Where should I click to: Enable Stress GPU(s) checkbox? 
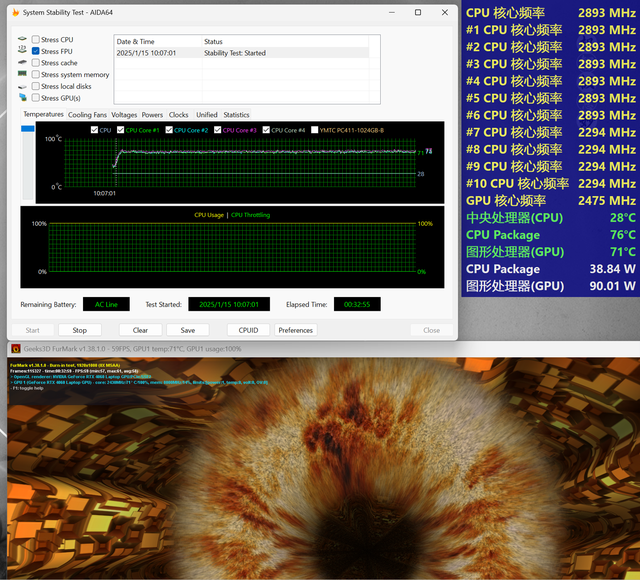(x=36, y=98)
